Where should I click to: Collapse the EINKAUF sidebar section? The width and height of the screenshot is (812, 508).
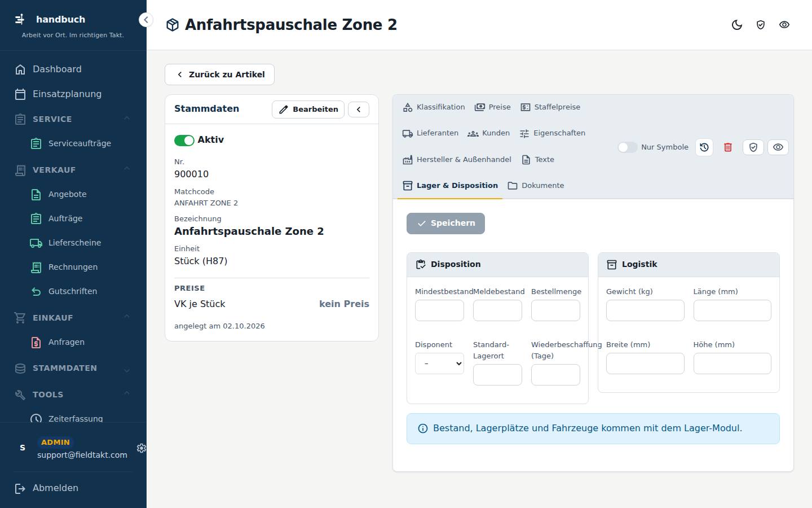pos(73,318)
